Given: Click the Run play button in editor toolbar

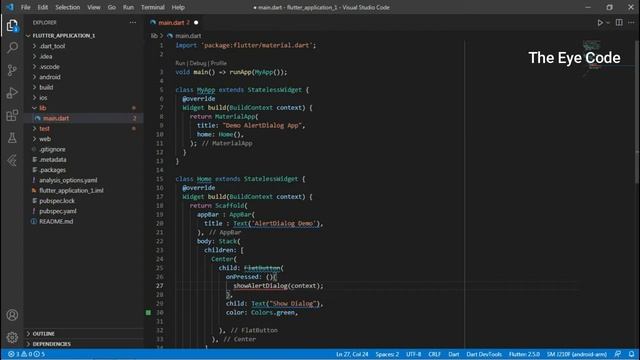Looking at the screenshot, I should point(600,23).
